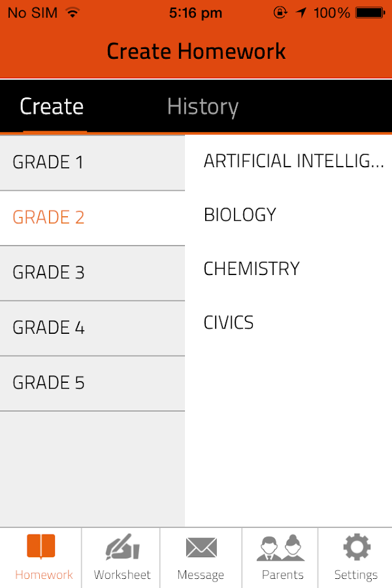Open the Message envelope icon
This screenshot has width=392, height=588.
pyautogui.click(x=201, y=547)
